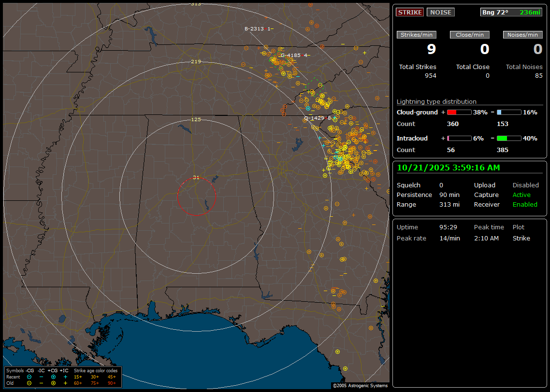This screenshot has width=550, height=392.
Task: Click the recent +CG cyan symbol in legend
Action: point(53,377)
